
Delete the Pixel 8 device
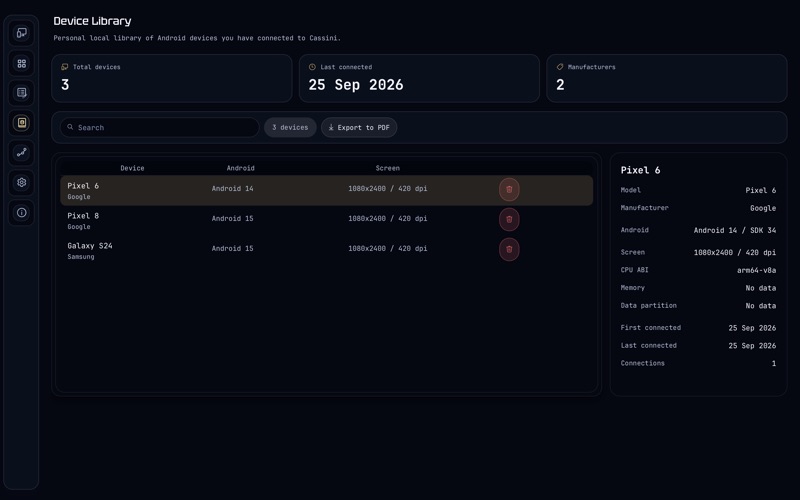(509, 219)
